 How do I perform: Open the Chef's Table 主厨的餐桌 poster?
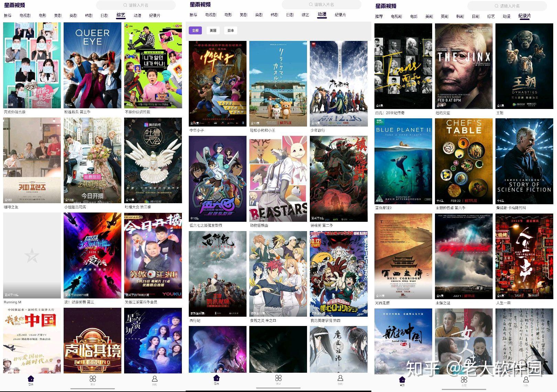464,161
